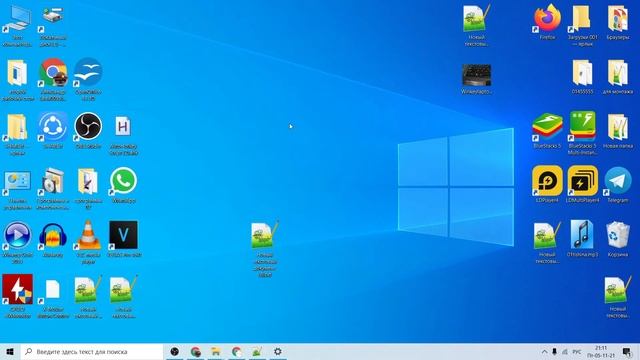Select the Oftishka.mp3 audio file

pyautogui.click(x=582, y=235)
